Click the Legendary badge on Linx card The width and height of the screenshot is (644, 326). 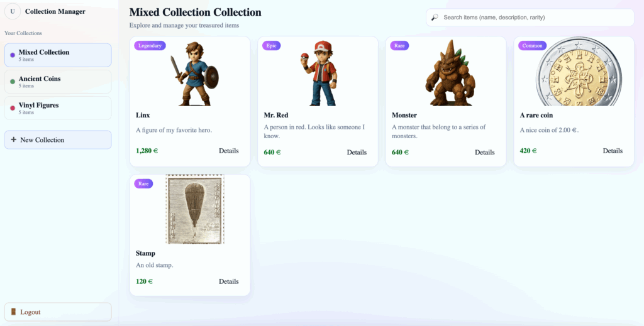point(150,46)
